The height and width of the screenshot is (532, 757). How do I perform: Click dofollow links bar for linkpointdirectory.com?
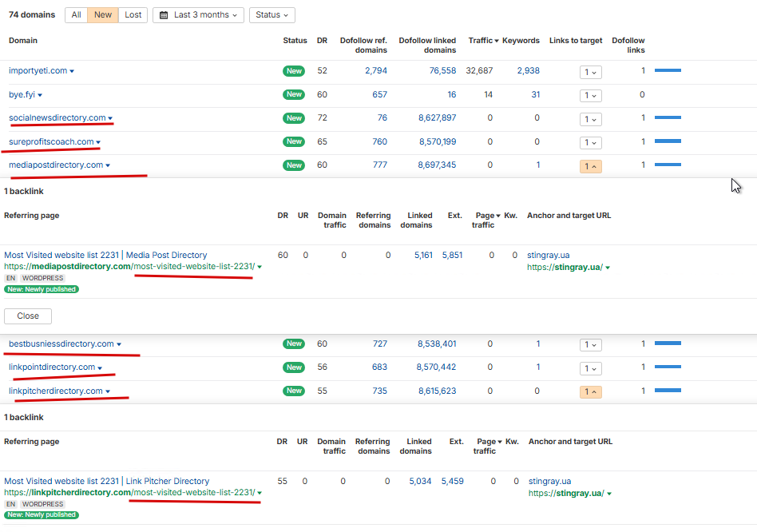coord(668,367)
